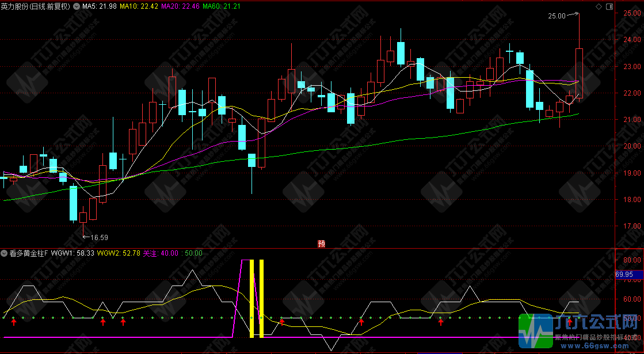
Task: Click the 16.59 low price annotation
Action: coord(99,237)
